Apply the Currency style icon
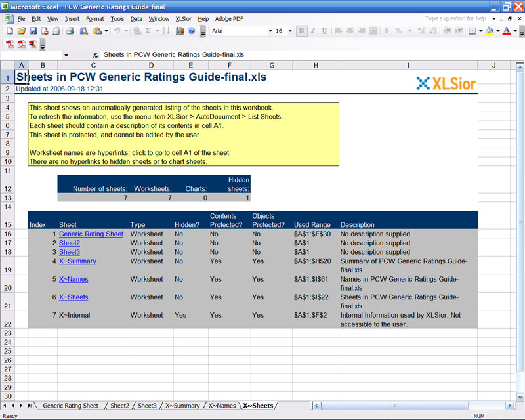The image size is (525, 420). pyautogui.click(x=386, y=31)
